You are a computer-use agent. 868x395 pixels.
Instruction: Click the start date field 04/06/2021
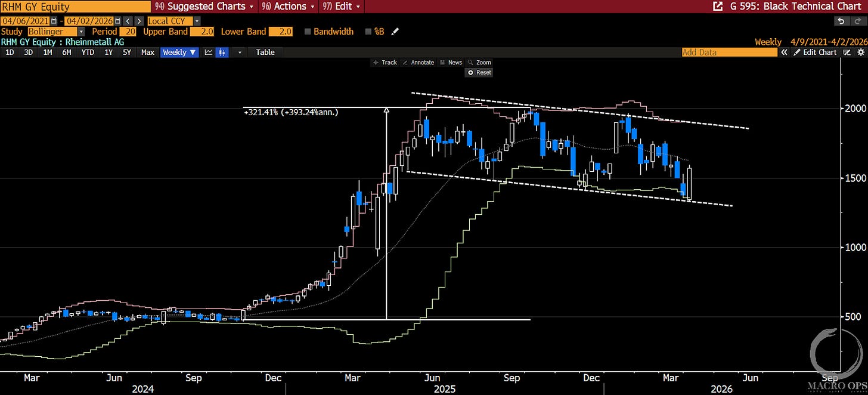[x=24, y=21]
